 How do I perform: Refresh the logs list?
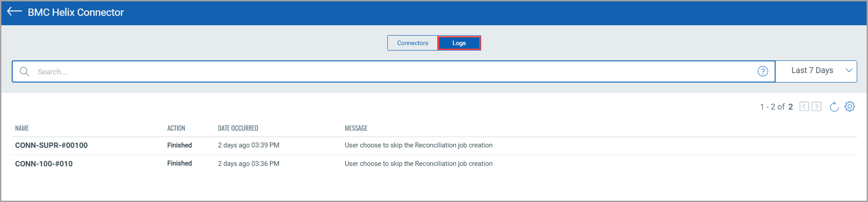tap(834, 106)
